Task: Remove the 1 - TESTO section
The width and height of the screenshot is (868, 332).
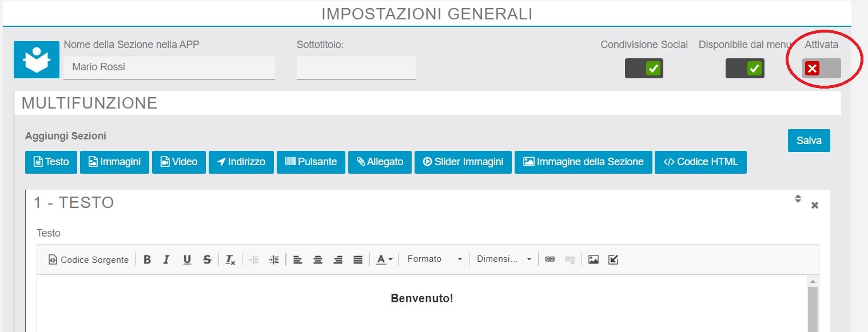Action: [x=815, y=205]
